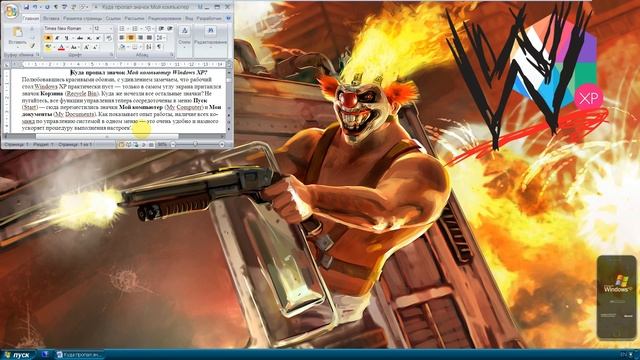This screenshot has height=360, width=640.
Task: Click zoom in plus button
Action: pos(222,144)
